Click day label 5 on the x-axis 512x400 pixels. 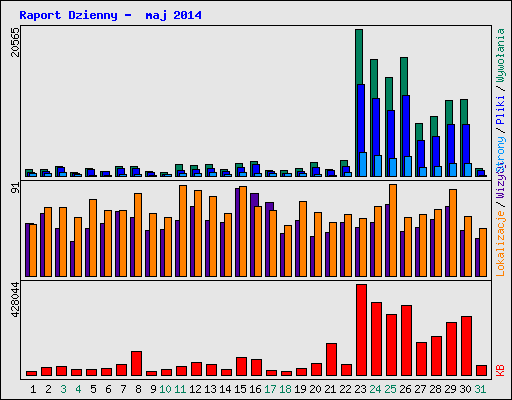(x=93, y=389)
